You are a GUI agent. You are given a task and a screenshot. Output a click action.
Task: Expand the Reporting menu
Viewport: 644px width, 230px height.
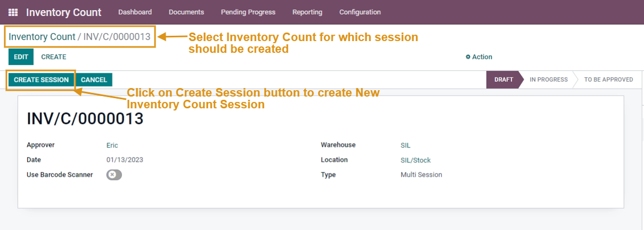coord(307,12)
